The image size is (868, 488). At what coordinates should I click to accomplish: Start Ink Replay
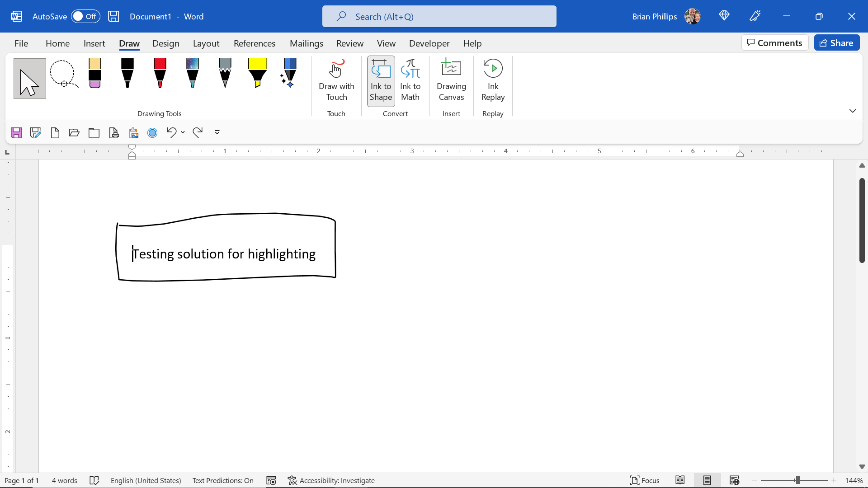coord(493,80)
